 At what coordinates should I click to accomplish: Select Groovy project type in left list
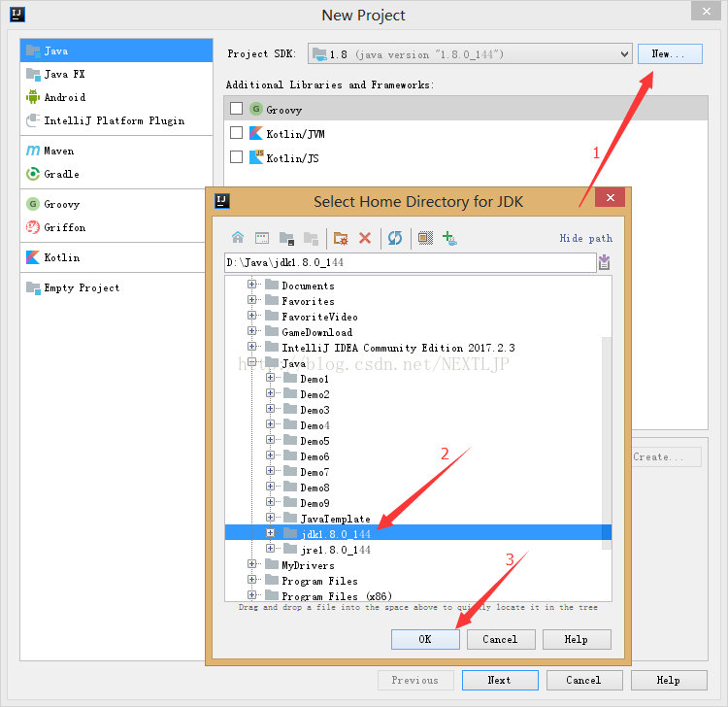tap(114, 204)
